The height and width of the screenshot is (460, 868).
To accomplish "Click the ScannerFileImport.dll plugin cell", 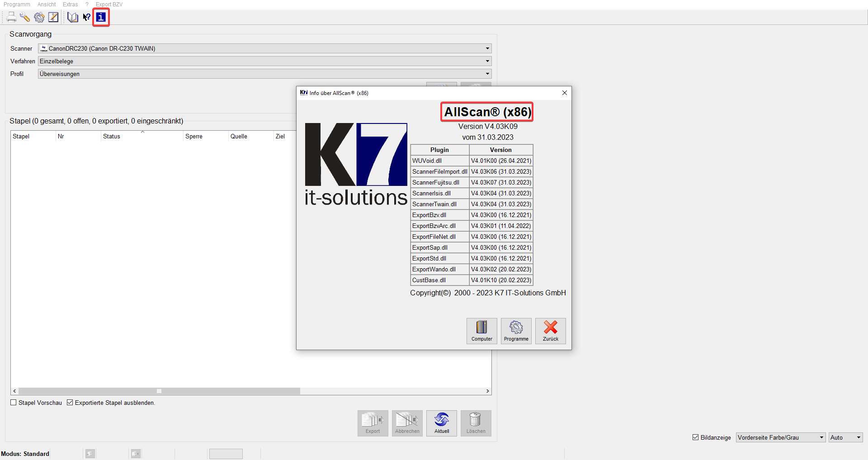I will pyautogui.click(x=440, y=171).
